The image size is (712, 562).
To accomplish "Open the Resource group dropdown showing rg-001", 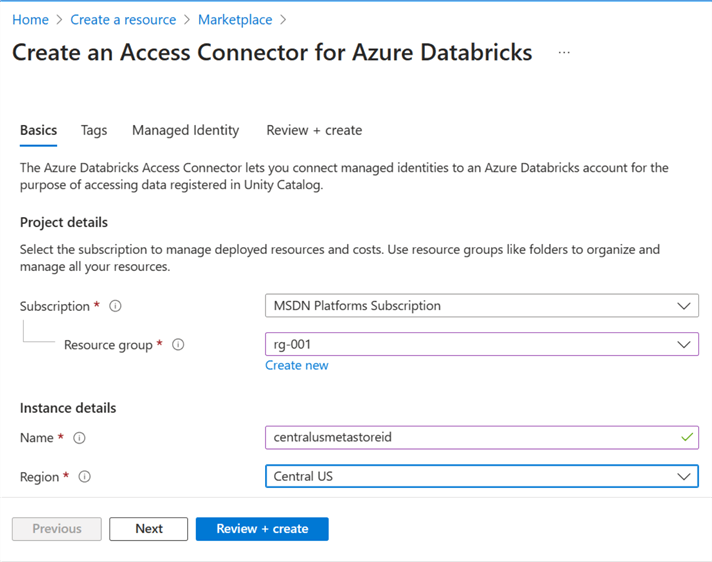I will tap(482, 344).
